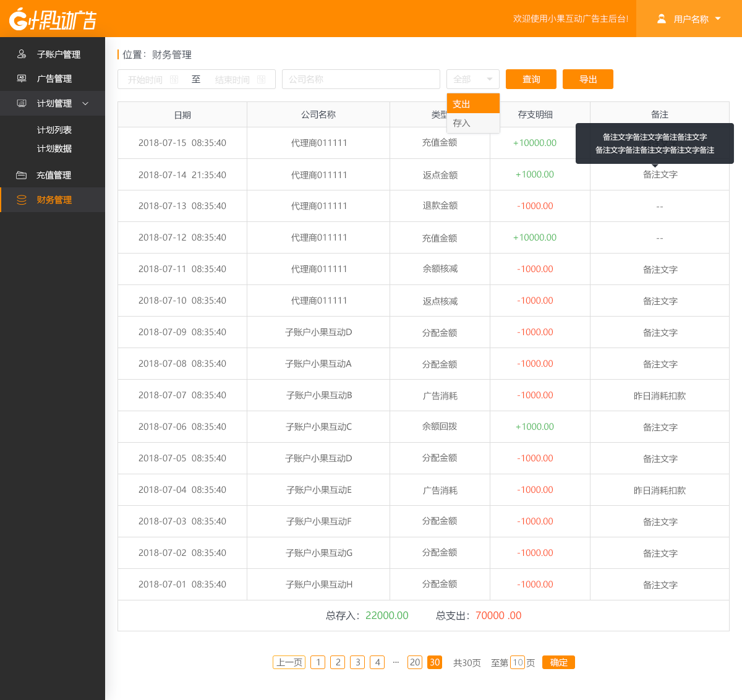
Task: Open the 全部 type filter dropdown
Action: coord(473,79)
